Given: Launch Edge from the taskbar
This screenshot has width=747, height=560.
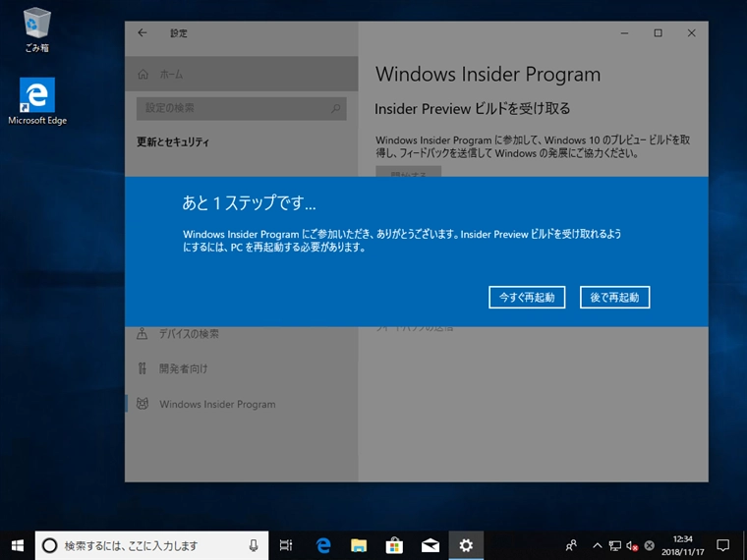Looking at the screenshot, I should tap(323, 545).
